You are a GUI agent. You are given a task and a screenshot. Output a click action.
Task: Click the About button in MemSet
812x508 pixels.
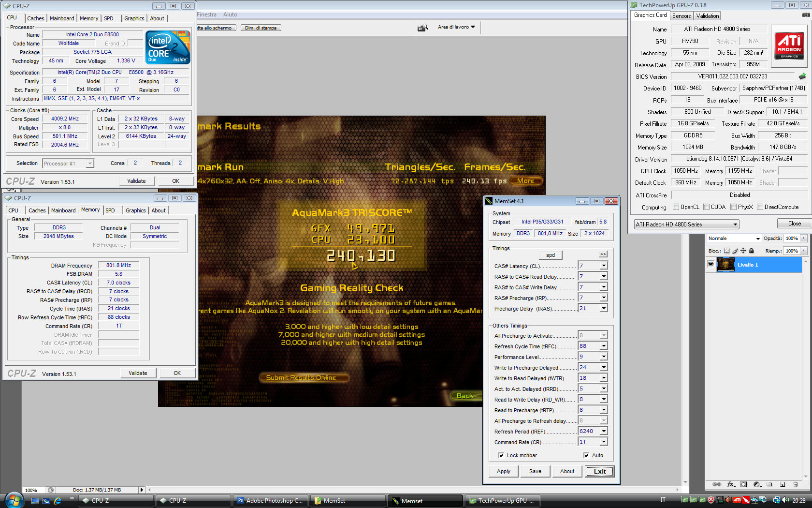[567, 471]
